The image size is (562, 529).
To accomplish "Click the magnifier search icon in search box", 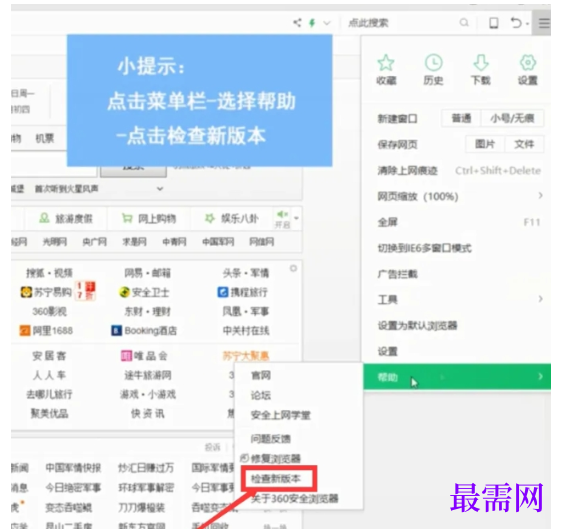I will [x=464, y=23].
